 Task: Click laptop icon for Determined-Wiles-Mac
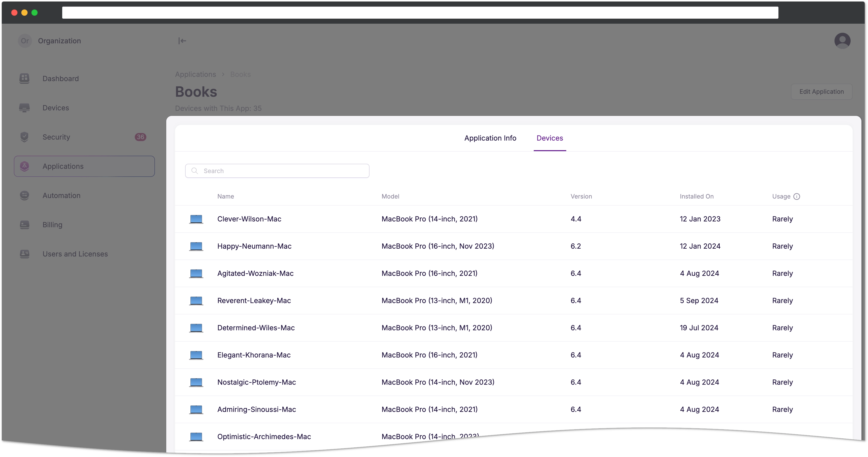(196, 328)
